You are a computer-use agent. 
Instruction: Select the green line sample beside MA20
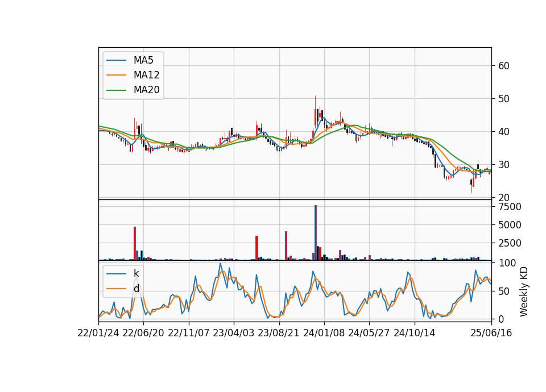click(116, 90)
